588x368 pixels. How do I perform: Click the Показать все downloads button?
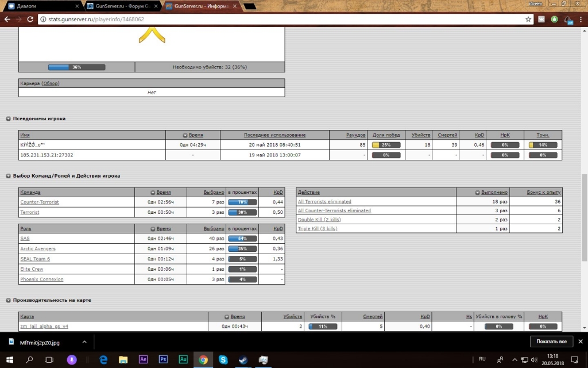(x=551, y=342)
